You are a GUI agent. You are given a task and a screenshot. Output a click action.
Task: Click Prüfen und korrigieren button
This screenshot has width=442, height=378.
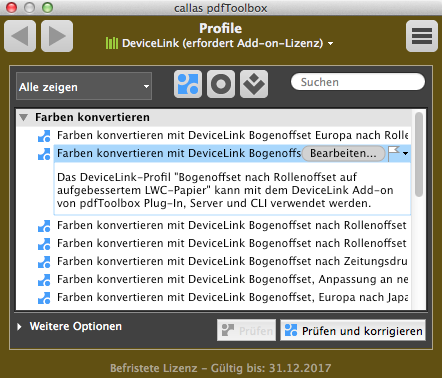point(353,330)
